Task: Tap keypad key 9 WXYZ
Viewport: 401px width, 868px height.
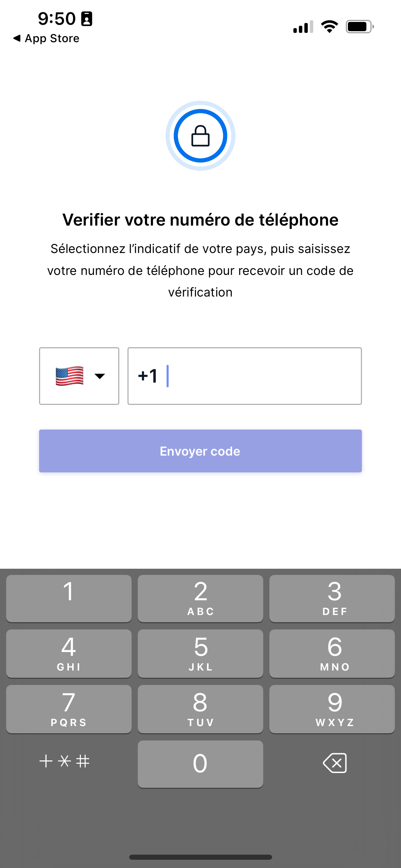Action: (x=332, y=709)
